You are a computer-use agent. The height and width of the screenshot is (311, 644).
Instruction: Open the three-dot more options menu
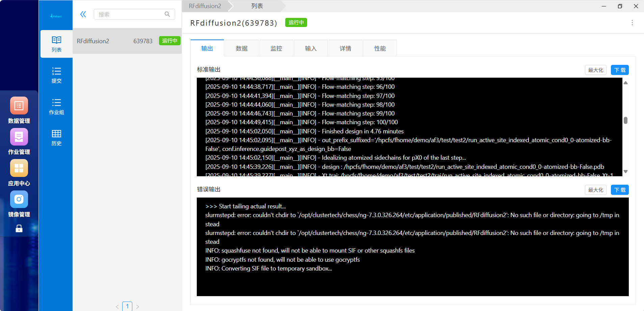(632, 23)
